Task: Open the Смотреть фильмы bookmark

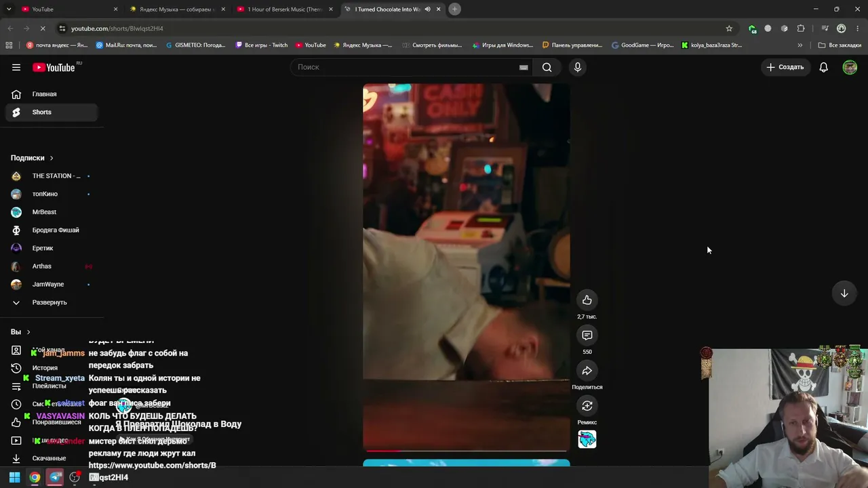Action: [x=431, y=45]
